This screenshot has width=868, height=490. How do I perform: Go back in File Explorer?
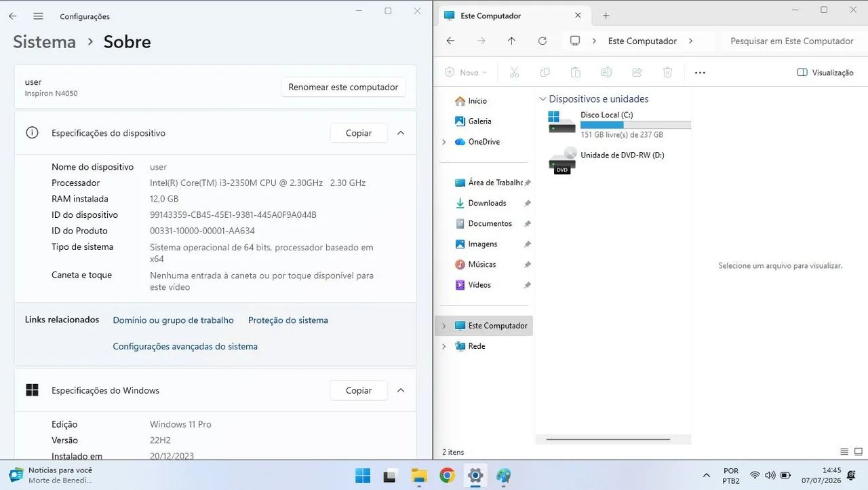(x=450, y=41)
